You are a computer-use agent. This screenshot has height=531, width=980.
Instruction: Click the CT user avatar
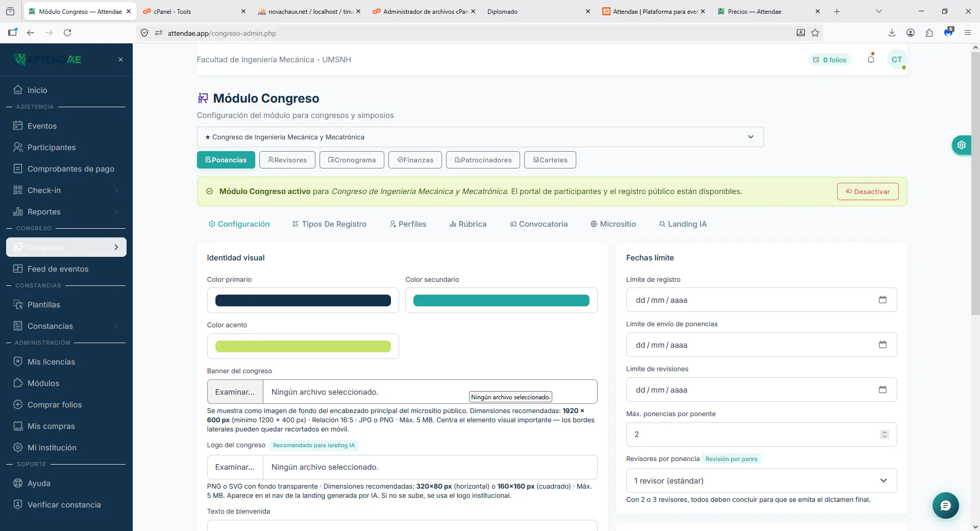coord(897,60)
